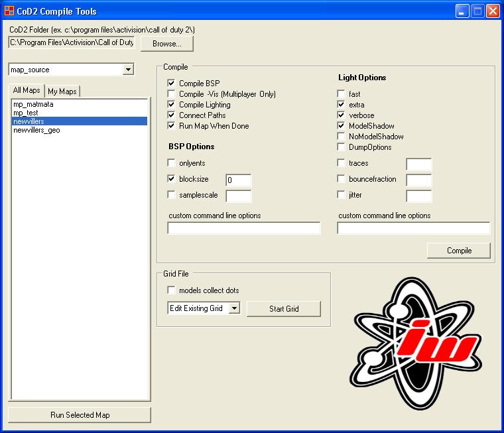
Task: Switch to the All Maps tab
Action: click(x=27, y=90)
